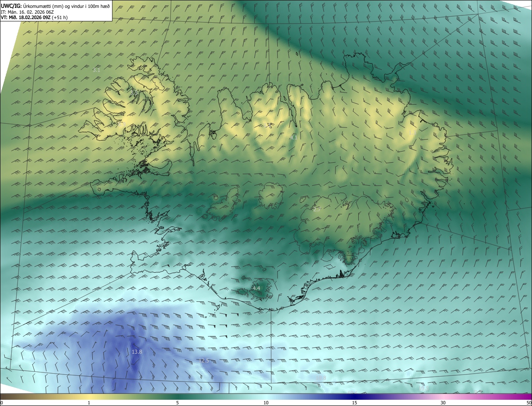This screenshot has width=532, height=406.
Task: Click the color scale label 30
Action: click(443, 403)
